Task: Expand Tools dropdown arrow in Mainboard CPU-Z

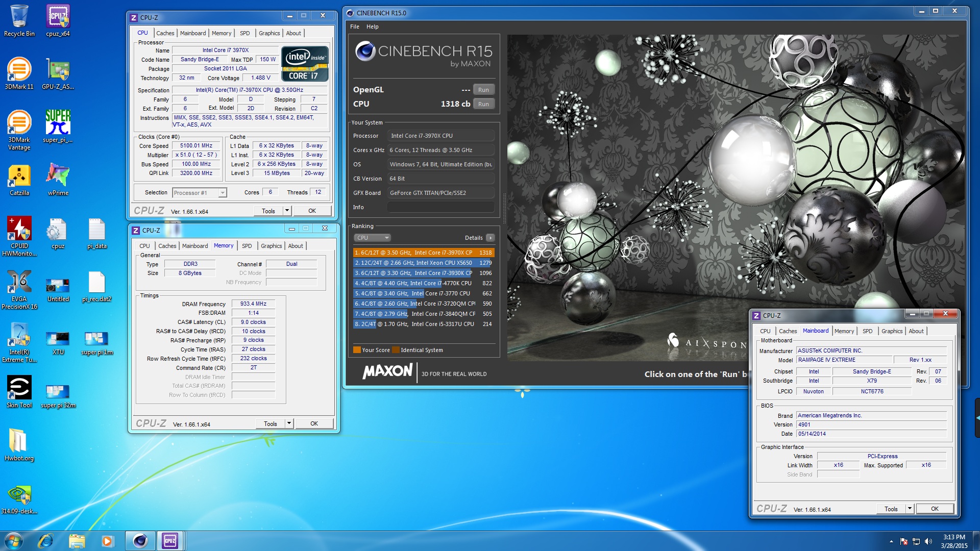Action: (910, 509)
